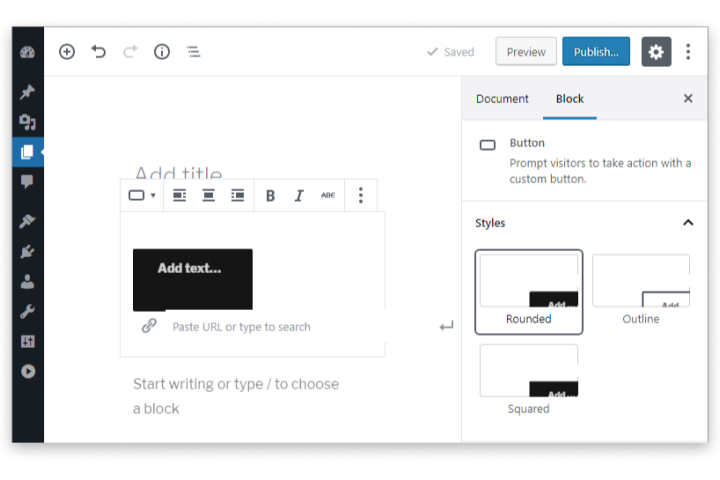Toggle italic text formatting

[x=298, y=196]
